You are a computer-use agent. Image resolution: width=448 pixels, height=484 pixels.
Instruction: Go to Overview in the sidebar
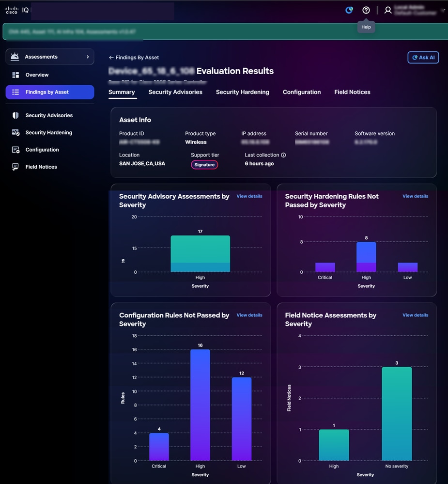50,75
